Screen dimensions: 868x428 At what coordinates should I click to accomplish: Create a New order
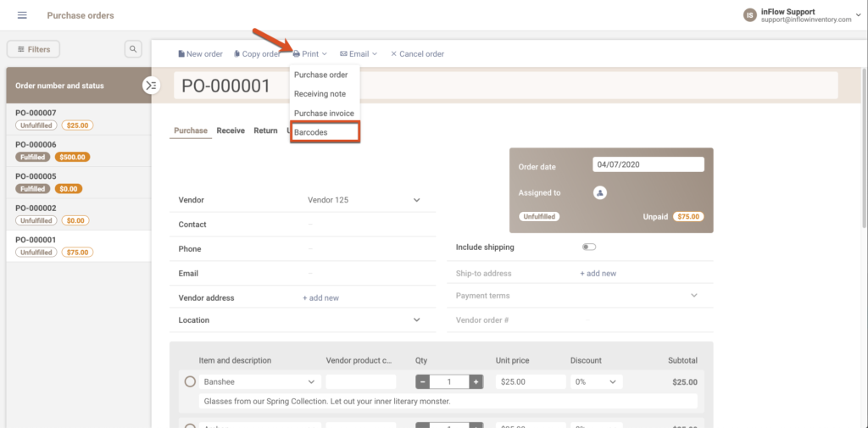coord(200,53)
